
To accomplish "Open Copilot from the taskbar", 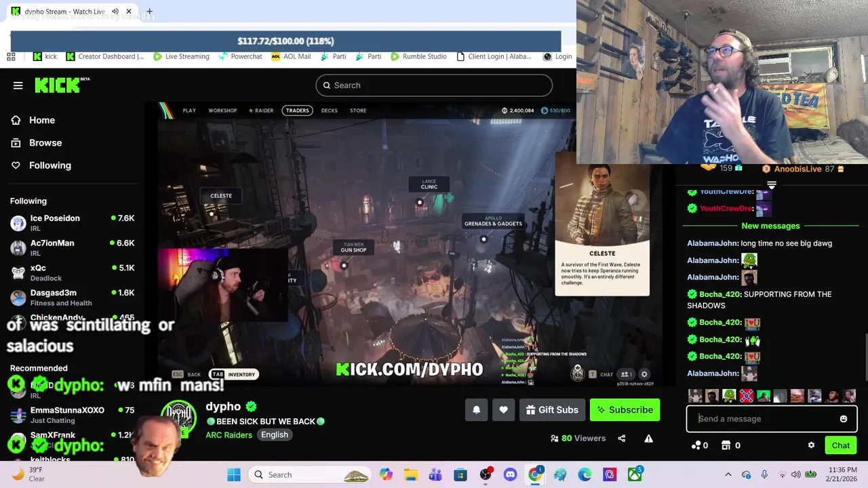I will click(x=386, y=474).
